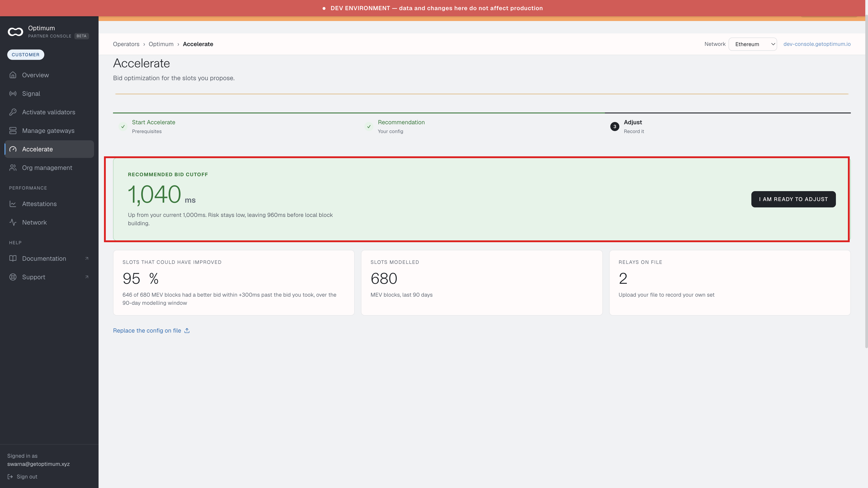Open the dev-console.getoptimum.io link
The height and width of the screenshot is (488, 868).
coord(817,44)
